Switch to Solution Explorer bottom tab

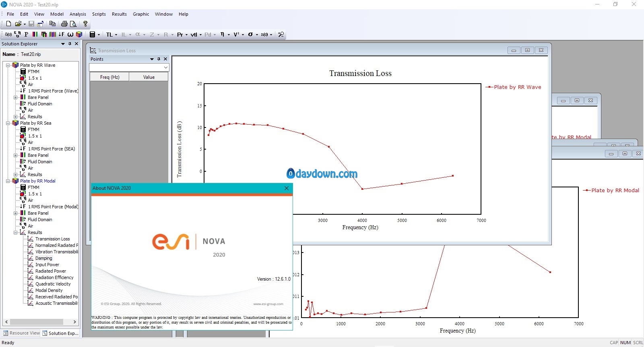tap(60, 333)
